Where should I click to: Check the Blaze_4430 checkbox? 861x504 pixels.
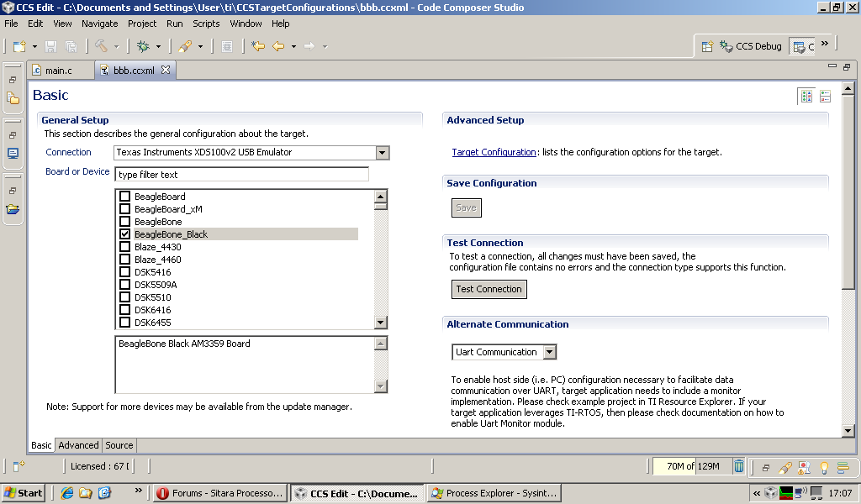pyautogui.click(x=124, y=247)
